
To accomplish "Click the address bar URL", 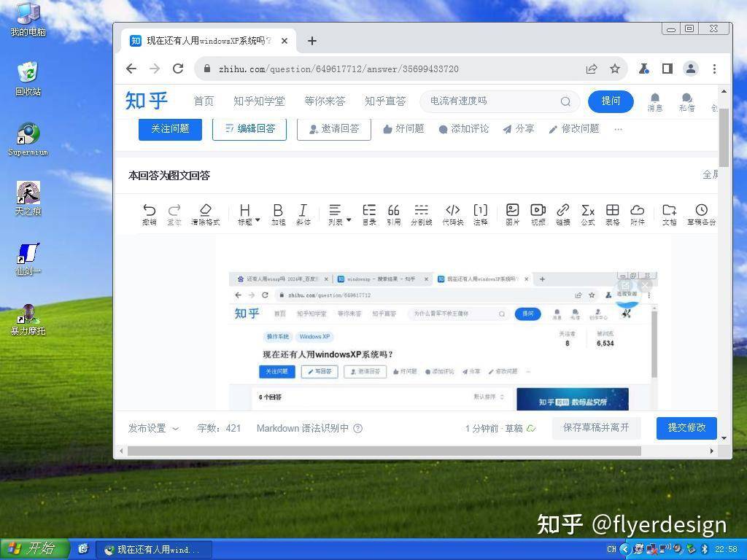I will click(x=338, y=69).
